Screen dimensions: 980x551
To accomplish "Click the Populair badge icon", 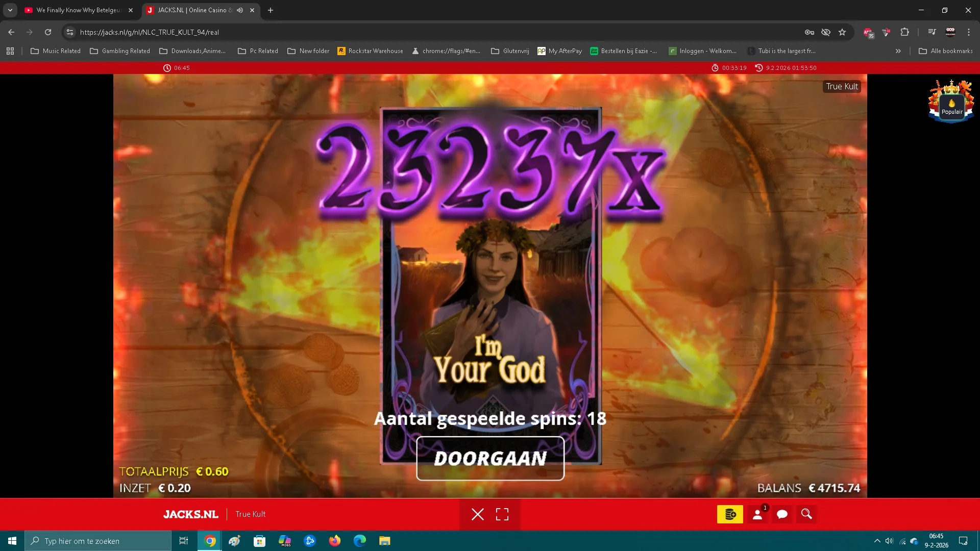I will coord(951,102).
